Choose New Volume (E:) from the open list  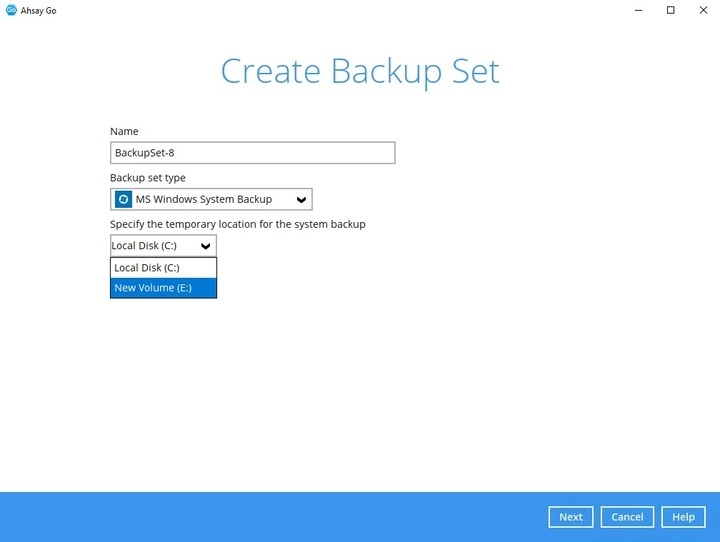[163, 288]
